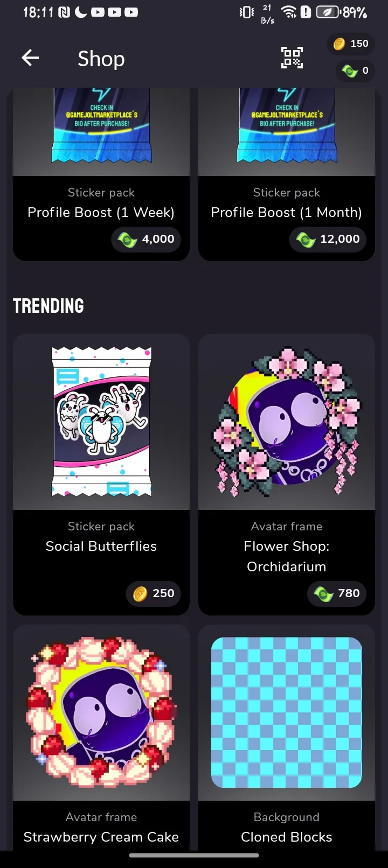Select the Profile Boost (1 Month) title
388x868 pixels.
pyautogui.click(x=287, y=213)
